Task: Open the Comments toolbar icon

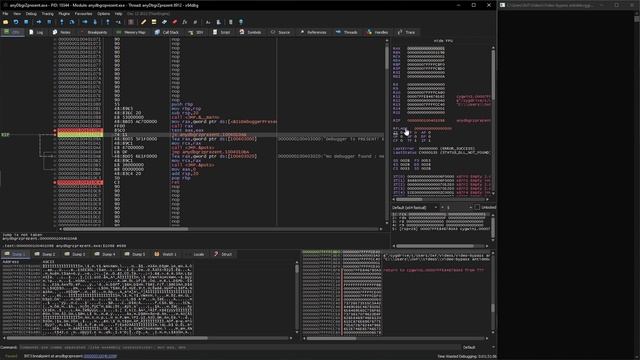Action: coord(154,22)
